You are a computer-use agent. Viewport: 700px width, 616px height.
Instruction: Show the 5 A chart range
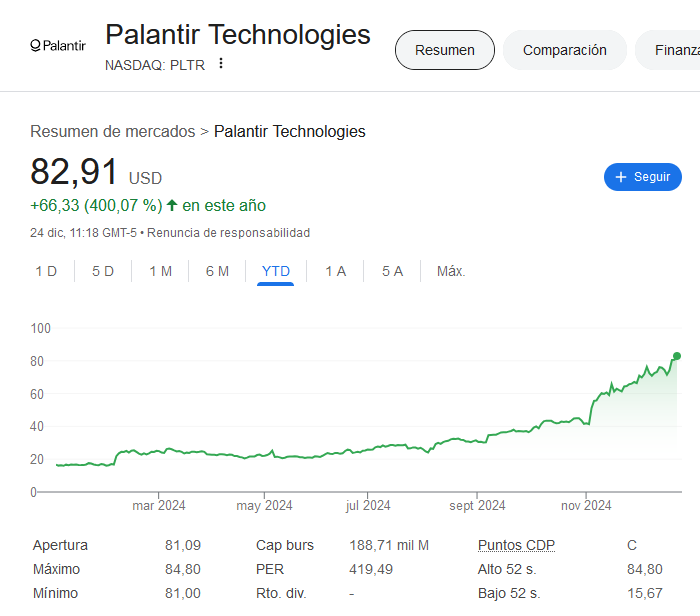click(392, 271)
